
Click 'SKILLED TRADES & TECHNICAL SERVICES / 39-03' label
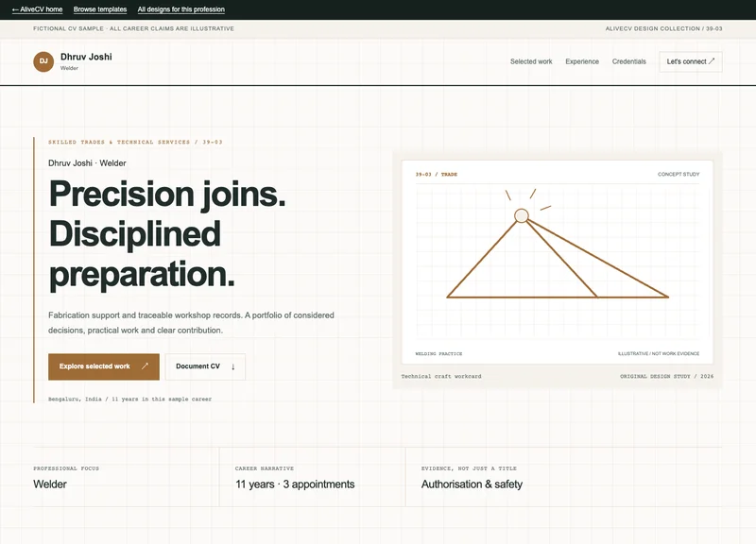(x=135, y=143)
